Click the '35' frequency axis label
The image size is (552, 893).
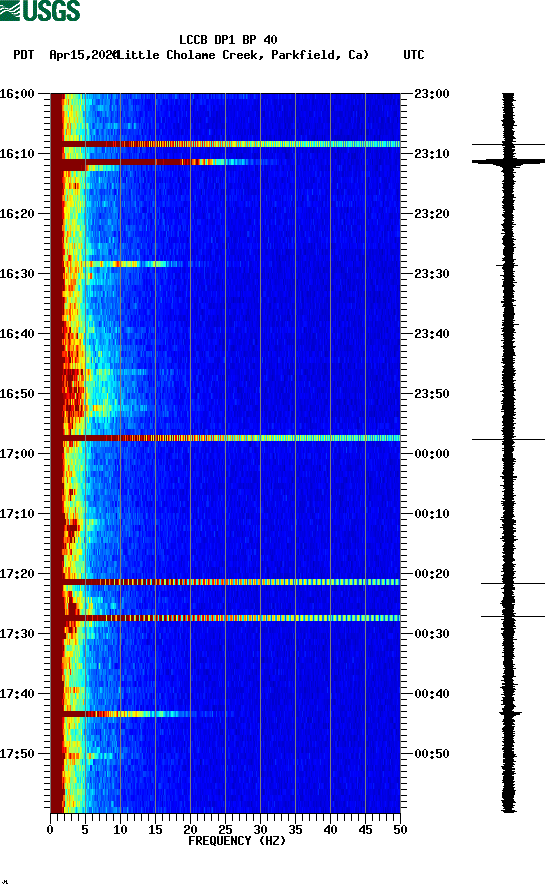295,830
